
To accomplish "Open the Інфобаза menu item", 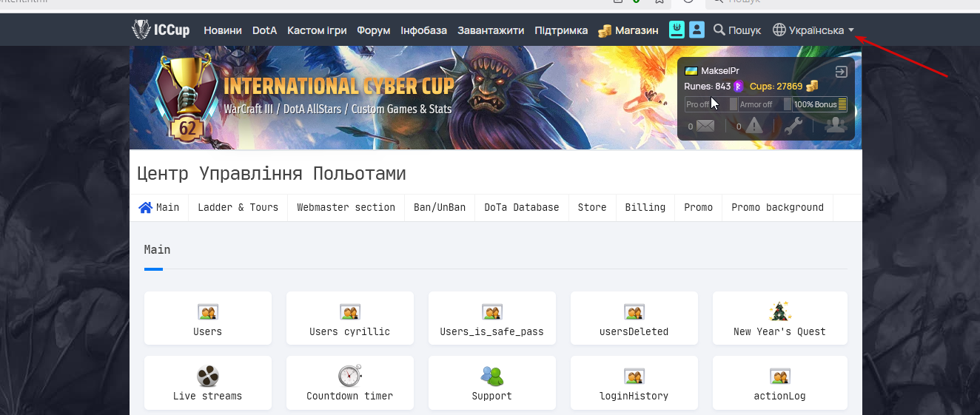I will (x=423, y=30).
